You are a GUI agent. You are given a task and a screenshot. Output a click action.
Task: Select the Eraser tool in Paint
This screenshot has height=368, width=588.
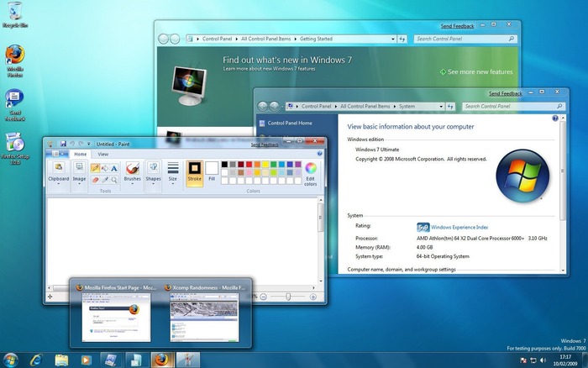click(x=95, y=180)
